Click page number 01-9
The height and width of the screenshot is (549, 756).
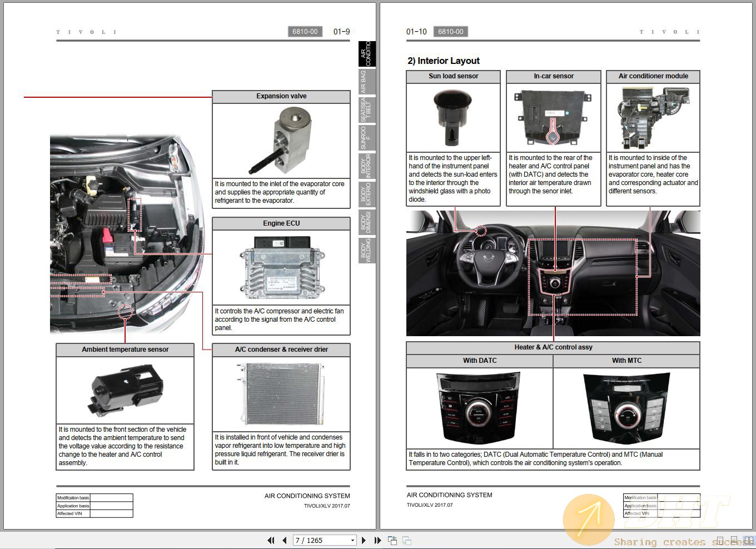[x=341, y=32]
